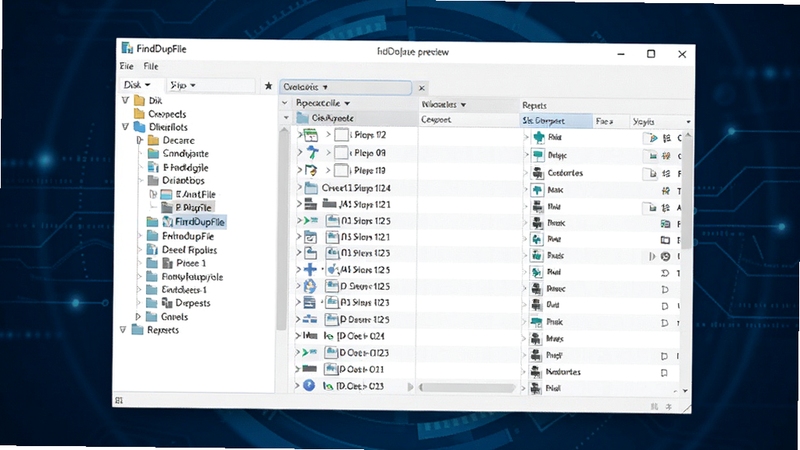Expand the Gonels tree node
This screenshot has width=800, height=450.
point(138,316)
